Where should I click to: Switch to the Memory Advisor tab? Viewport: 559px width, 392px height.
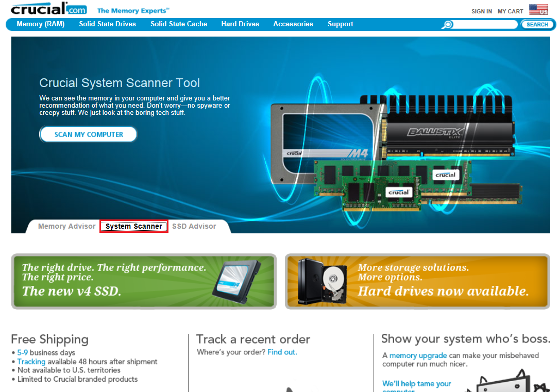pos(66,226)
